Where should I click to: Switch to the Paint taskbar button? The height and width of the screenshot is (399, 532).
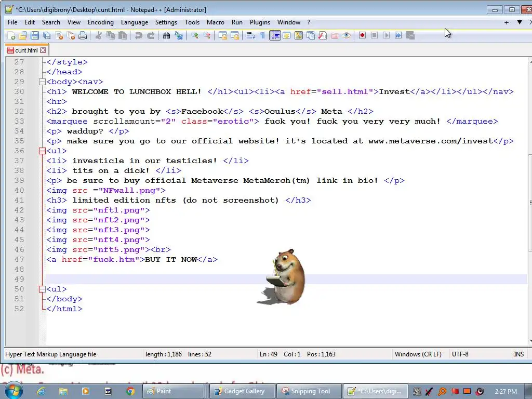click(173, 391)
